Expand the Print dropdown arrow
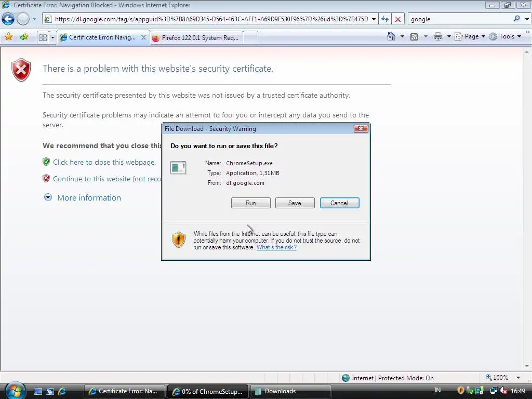Image resolution: width=532 pixels, height=399 pixels. [448, 36]
